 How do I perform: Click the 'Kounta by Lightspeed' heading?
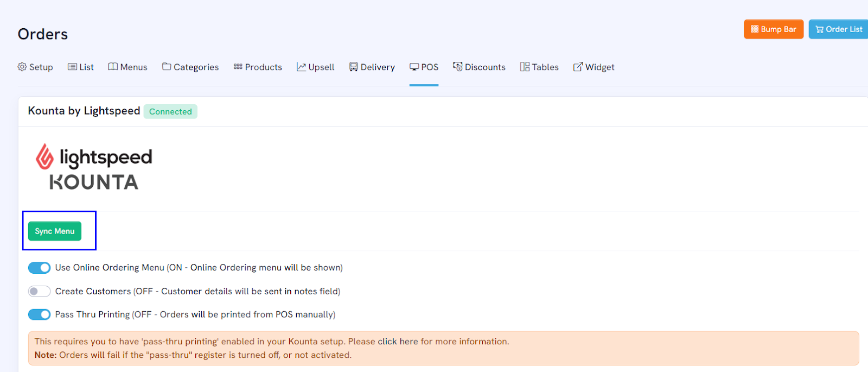84,111
